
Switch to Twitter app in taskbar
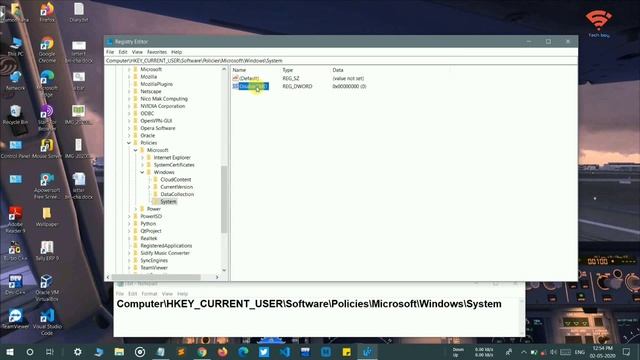point(264,352)
